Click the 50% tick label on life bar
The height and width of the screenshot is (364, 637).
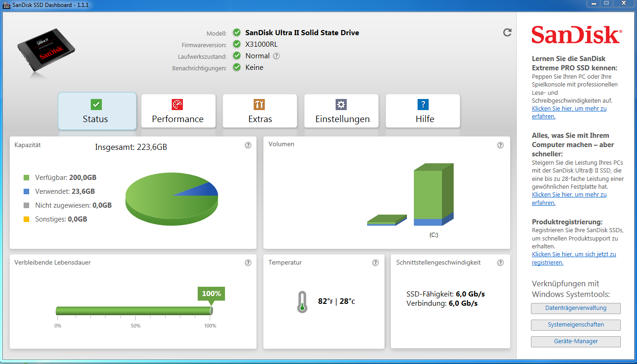[135, 326]
